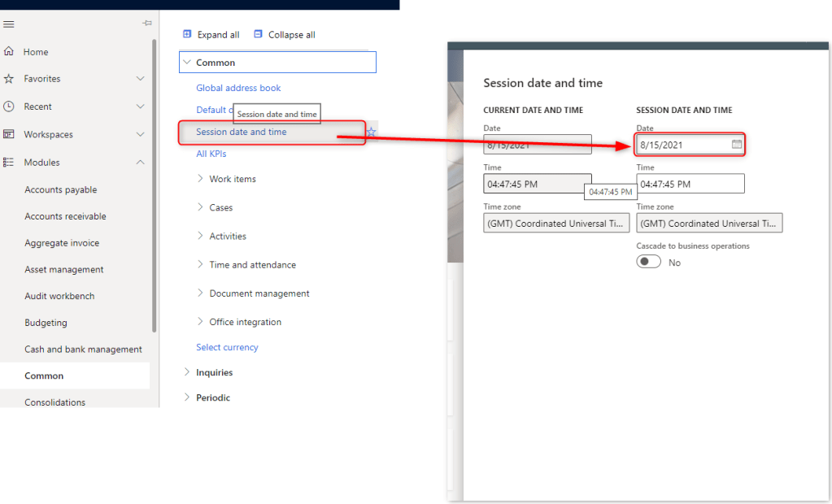
Task: Expand the Work items group
Action: point(201,179)
